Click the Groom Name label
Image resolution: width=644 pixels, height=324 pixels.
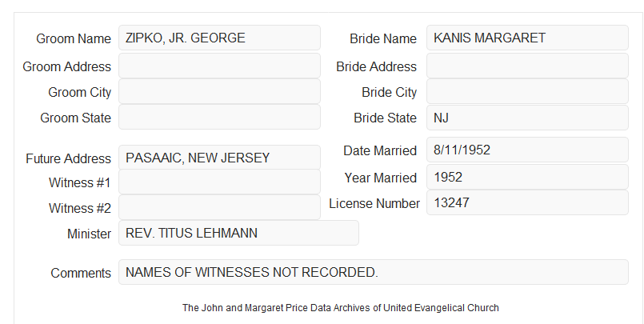(x=74, y=38)
